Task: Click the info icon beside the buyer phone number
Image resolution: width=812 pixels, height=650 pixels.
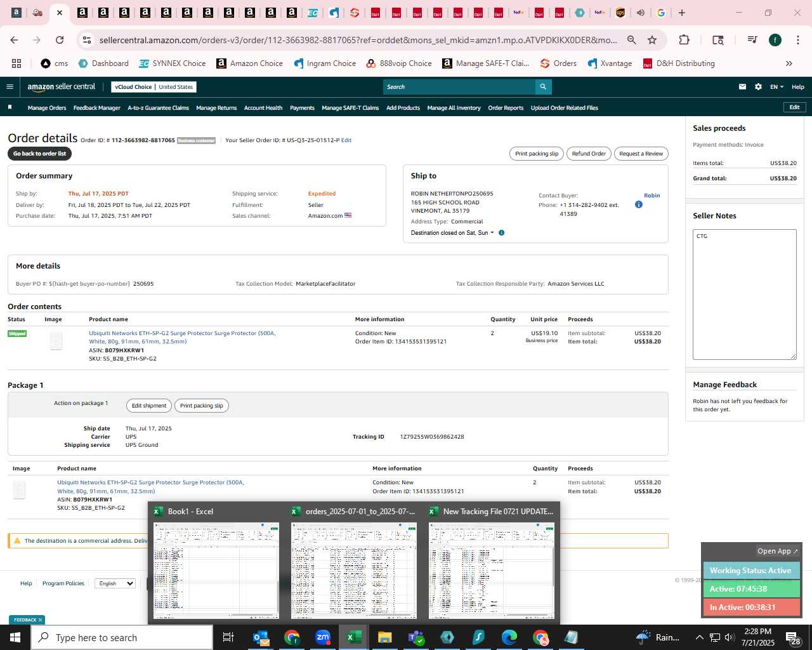Action: [639, 204]
